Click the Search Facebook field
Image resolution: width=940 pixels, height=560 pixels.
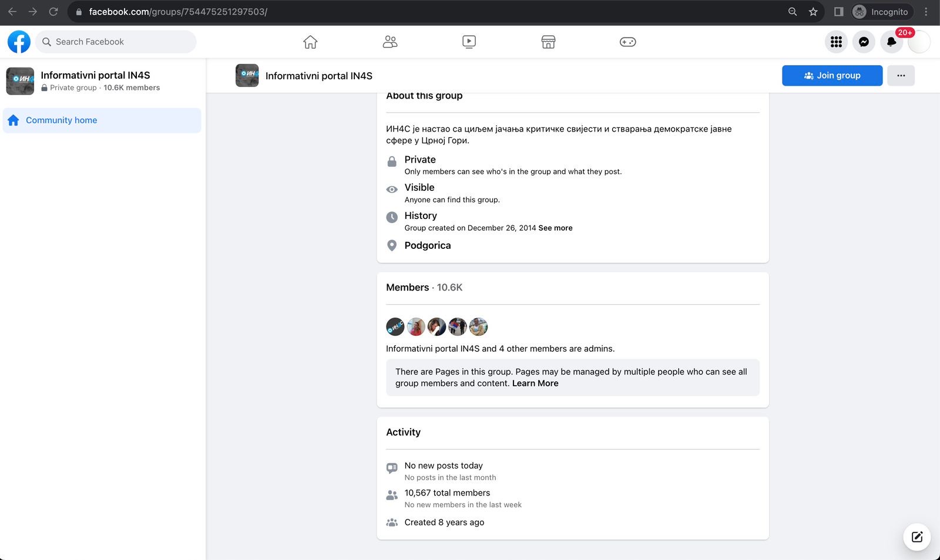[x=116, y=42]
